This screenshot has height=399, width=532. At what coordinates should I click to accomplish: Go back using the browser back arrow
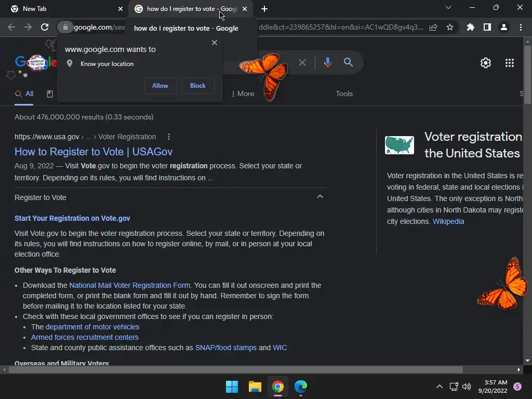point(11,27)
